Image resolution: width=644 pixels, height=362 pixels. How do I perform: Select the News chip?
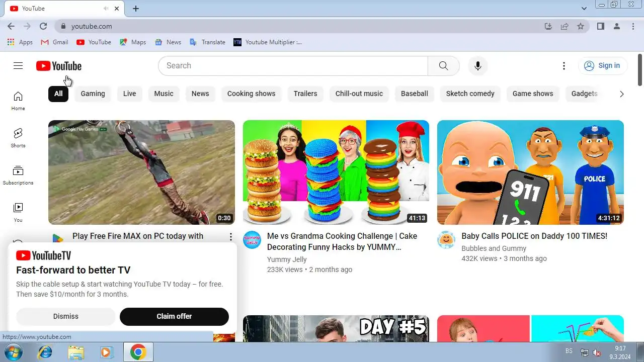pyautogui.click(x=200, y=94)
